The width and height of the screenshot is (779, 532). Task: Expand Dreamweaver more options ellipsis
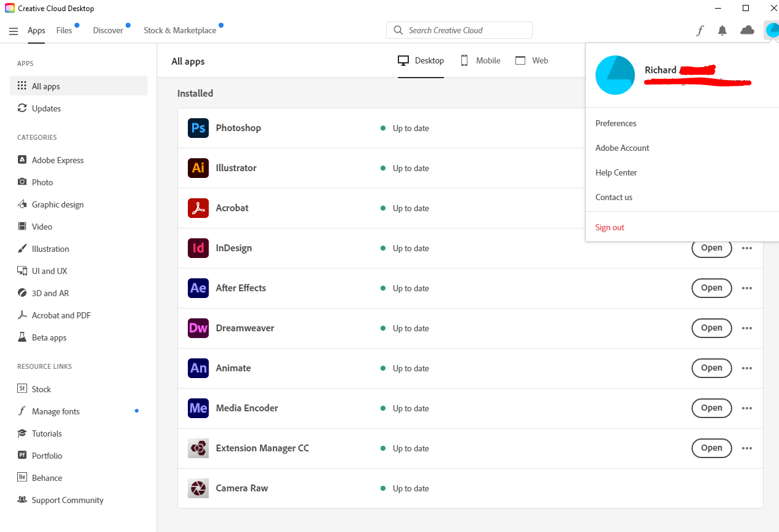click(x=747, y=328)
